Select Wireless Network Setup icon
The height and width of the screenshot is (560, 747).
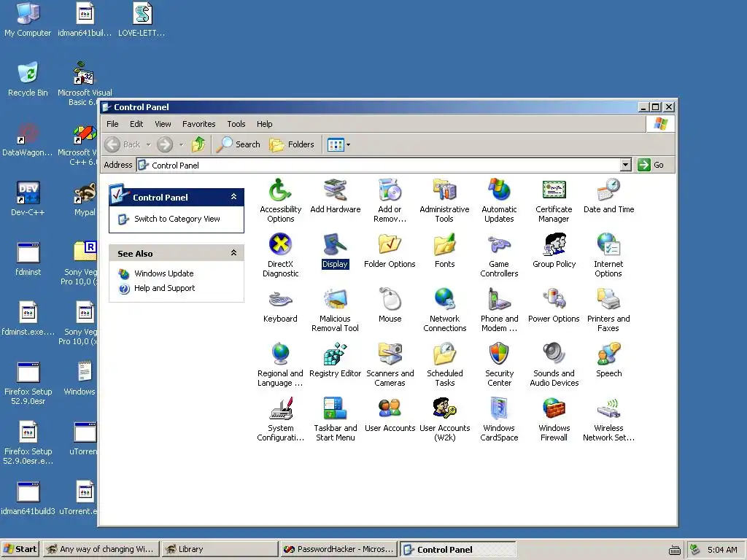coord(608,408)
